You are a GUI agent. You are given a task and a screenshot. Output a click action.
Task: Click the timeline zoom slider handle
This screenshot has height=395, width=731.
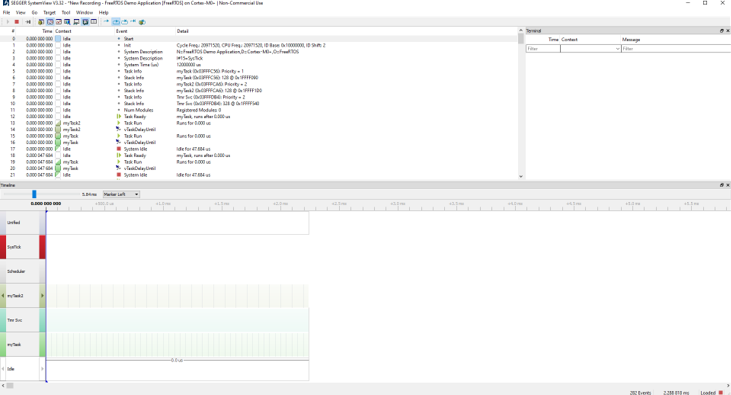click(34, 194)
